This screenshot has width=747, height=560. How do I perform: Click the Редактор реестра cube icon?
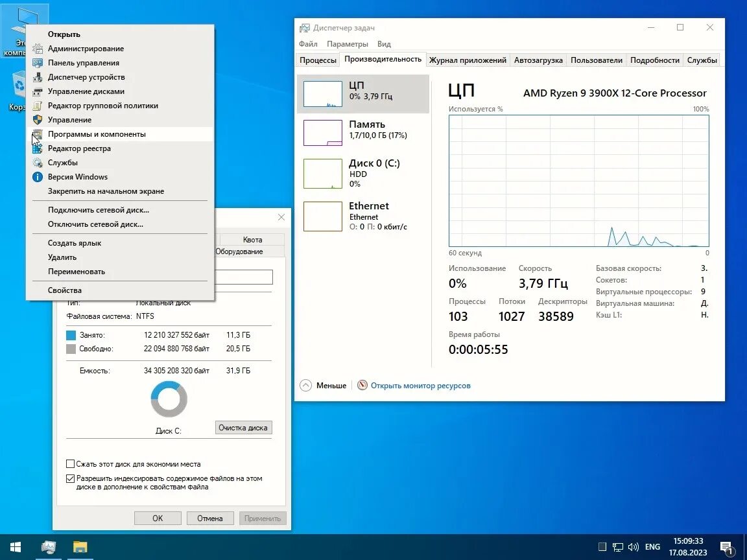[37, 148]
